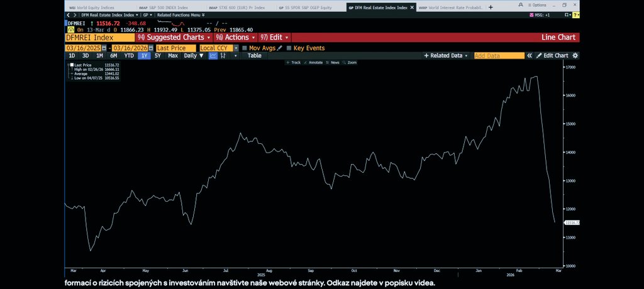Open the end date calendar picker icon
The image size is (644, 289).
tap(151, 48)
